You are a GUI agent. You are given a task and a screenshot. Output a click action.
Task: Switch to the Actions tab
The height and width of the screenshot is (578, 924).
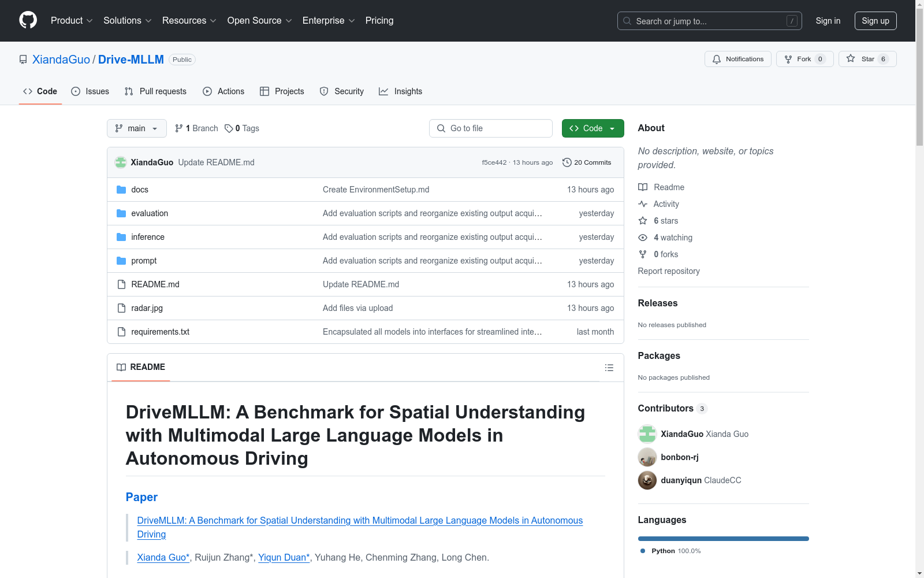pos(223,91)
